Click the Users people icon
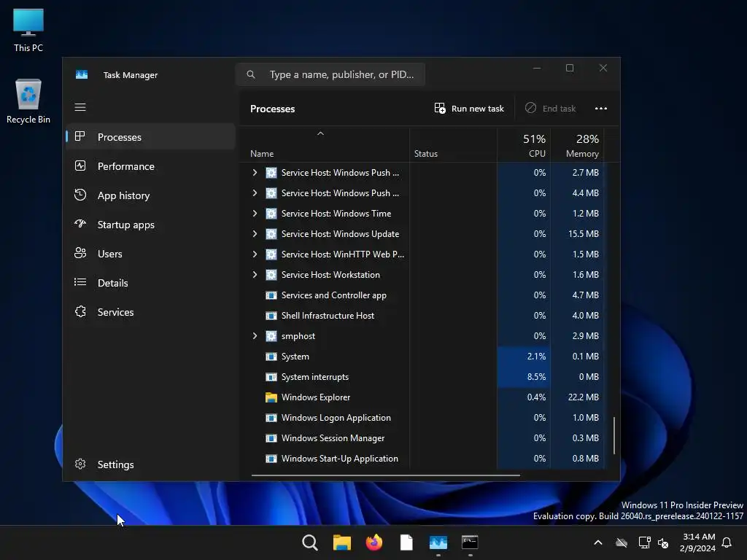Viewport: 747px width, 560px height. tap(80, 253)
